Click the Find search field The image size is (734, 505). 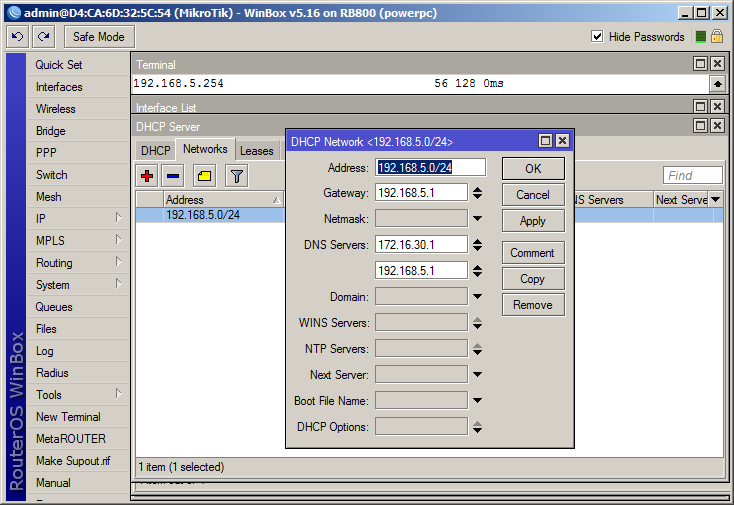692,176
